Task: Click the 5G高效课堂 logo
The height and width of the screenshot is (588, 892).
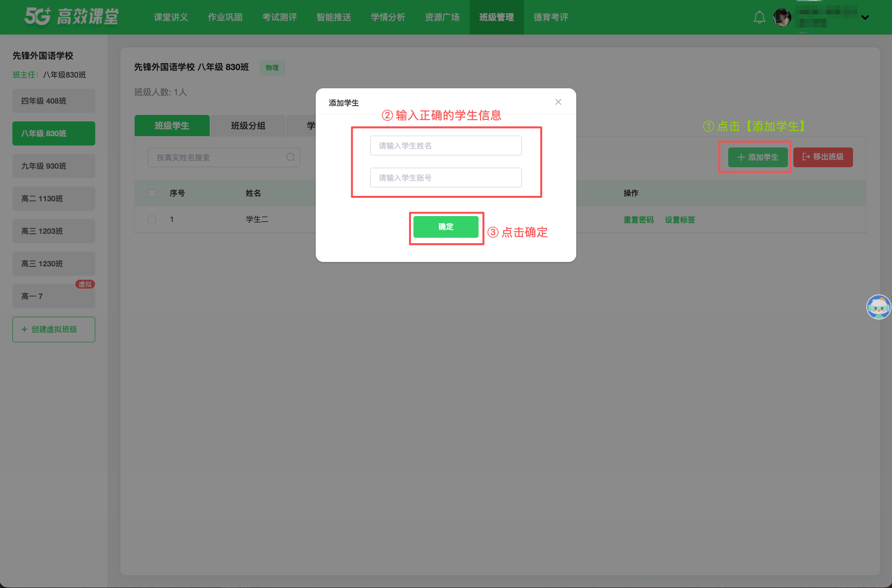Action: click(72, 16)
